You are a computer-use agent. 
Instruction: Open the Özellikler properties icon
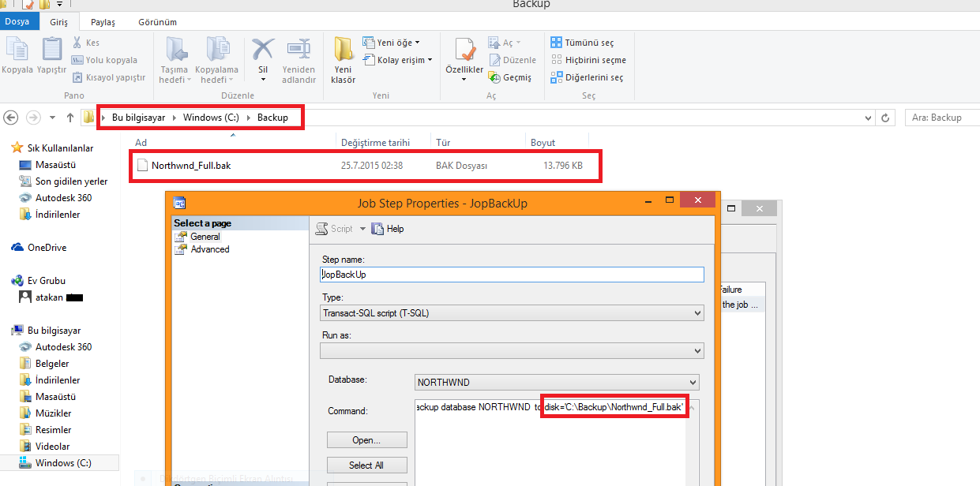point(464,50)
